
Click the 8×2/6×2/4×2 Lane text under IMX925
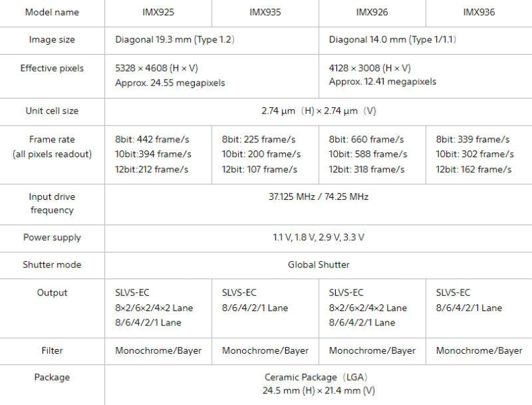point(154,307)
